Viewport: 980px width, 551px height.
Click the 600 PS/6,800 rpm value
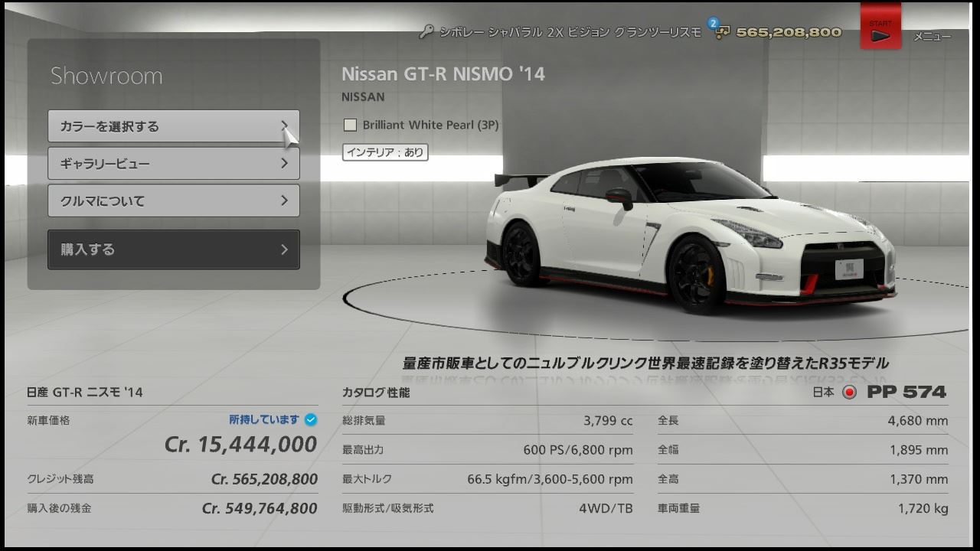[x=578, y=450]
